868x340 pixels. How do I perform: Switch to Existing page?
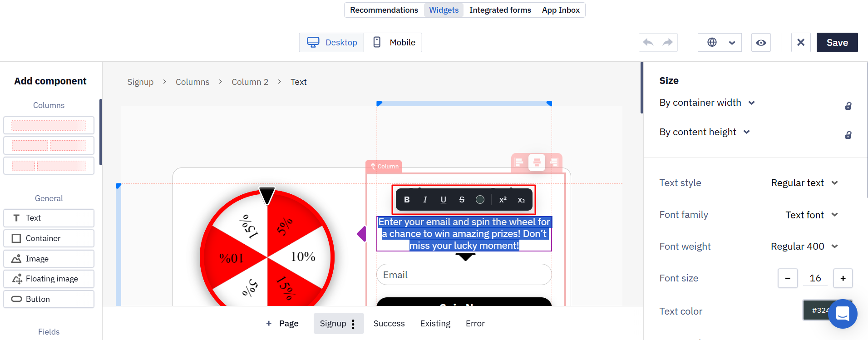click(435, 324)
